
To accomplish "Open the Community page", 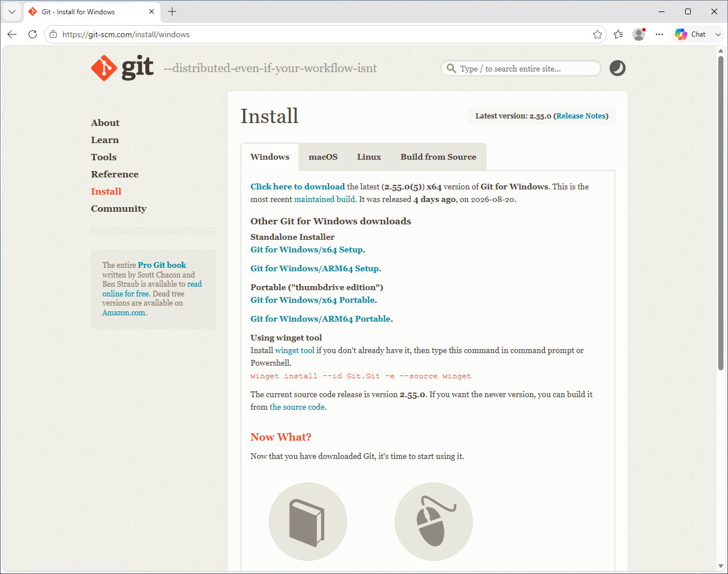I will [x=118, y=208].
